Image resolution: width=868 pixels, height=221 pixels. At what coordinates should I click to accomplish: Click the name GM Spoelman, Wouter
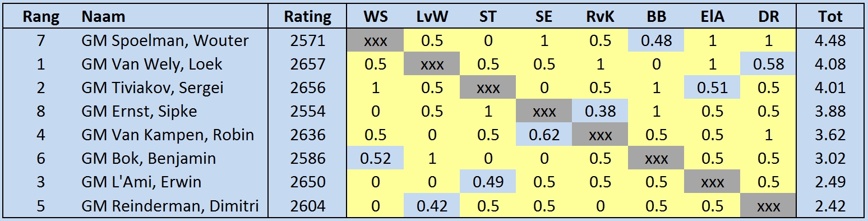165,40
